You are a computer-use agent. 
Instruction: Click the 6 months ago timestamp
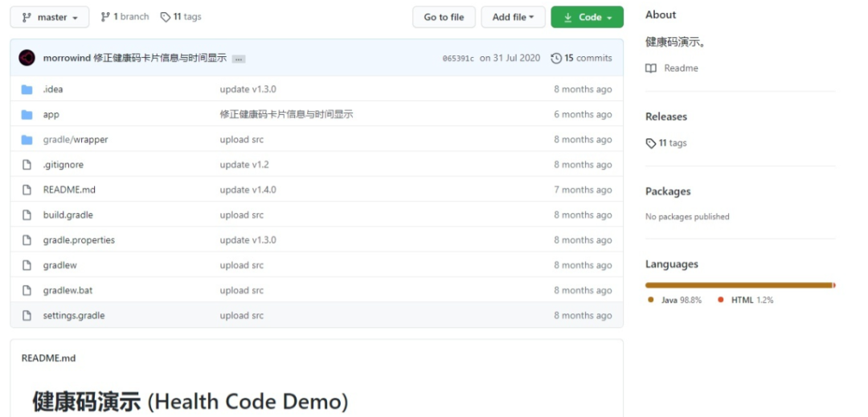(583, 114)
